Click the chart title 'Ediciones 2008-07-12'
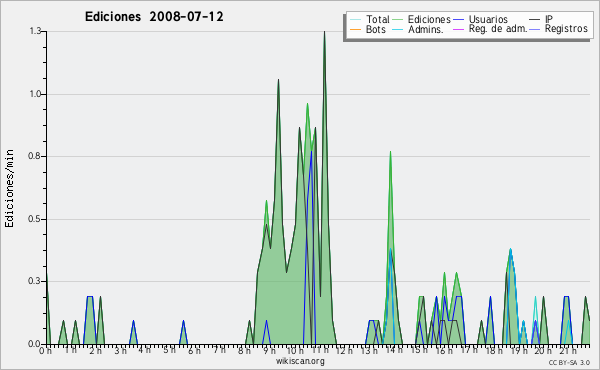Screen dimensions: 600x370 (x=154, y=17)
